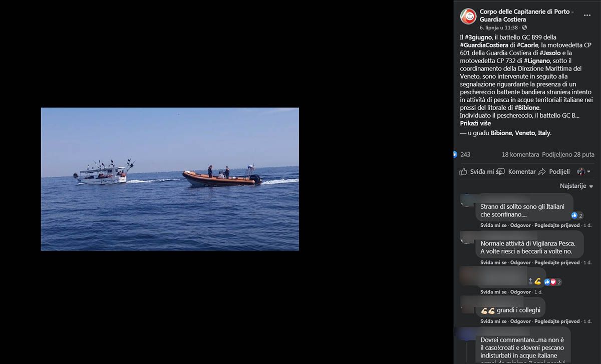Open like reactions on the first comment
Image resolution: width=601 pixels, height=364 pixels.
(577, 215)
